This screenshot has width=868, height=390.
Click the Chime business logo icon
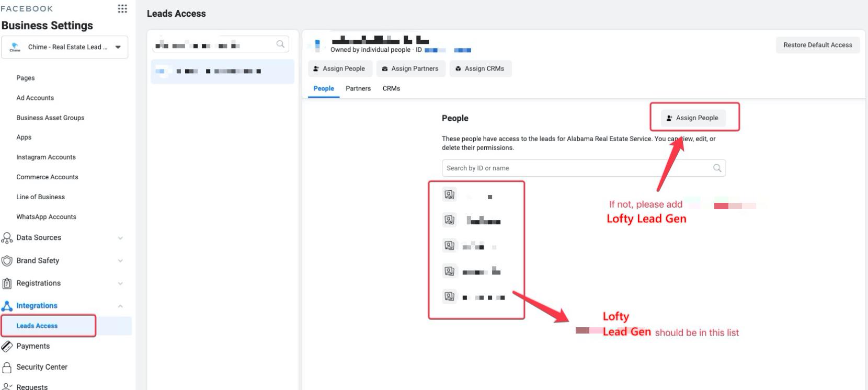[15, 47]
